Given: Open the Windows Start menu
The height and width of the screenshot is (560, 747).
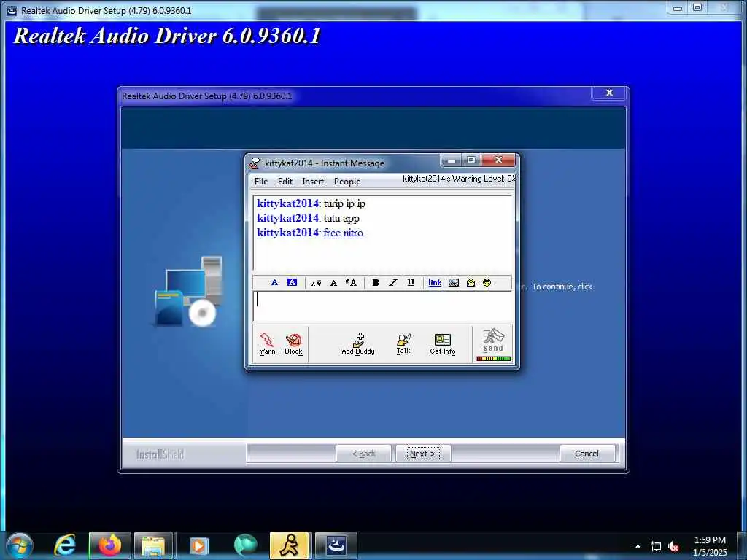Looking at the screenshot, I should 20,545.
